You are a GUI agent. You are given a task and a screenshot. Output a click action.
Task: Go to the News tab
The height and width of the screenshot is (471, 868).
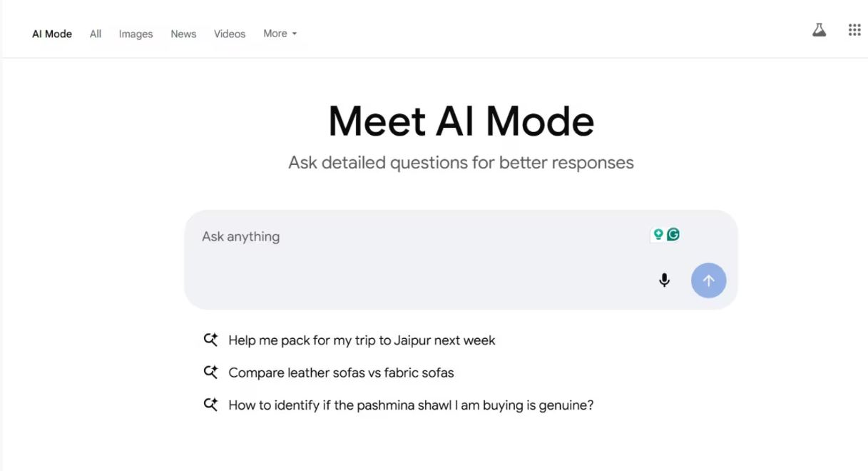point(183,34)
